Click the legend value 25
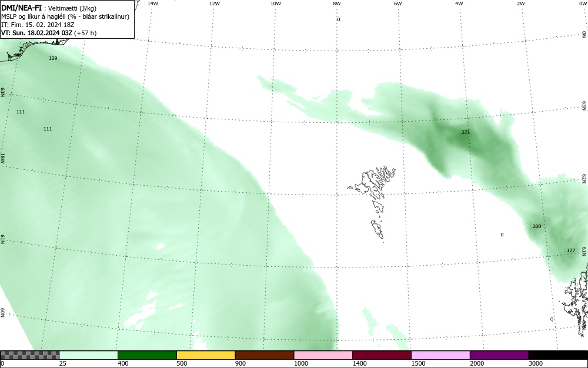The image size is (588, 368). tap(63, 363)
